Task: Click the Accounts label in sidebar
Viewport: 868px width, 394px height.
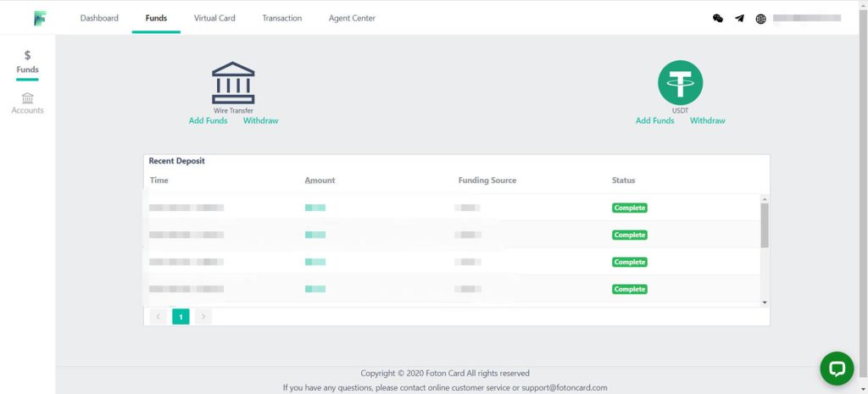Action: [x=27, y=110]
